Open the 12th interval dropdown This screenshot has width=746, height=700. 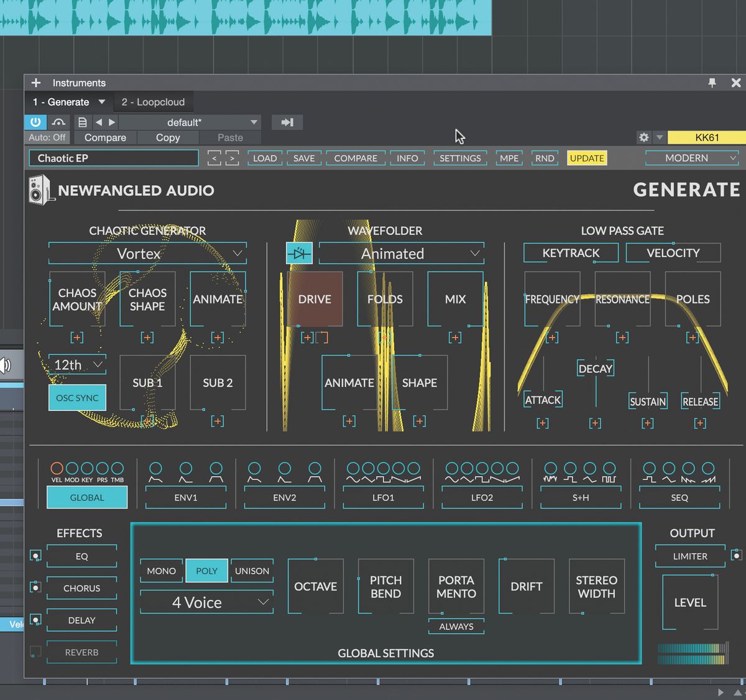77,364
